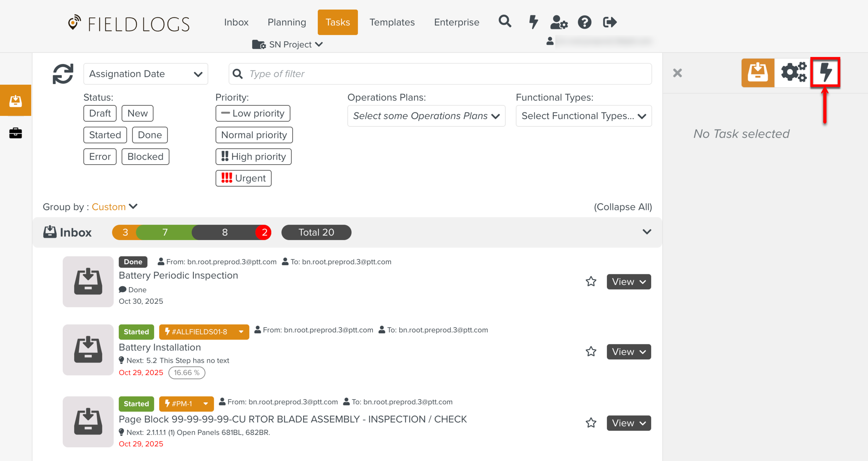Expand the Operations Plans dropdown
The height and width of the screenshot is (461, 868).
tap(426, 116)
